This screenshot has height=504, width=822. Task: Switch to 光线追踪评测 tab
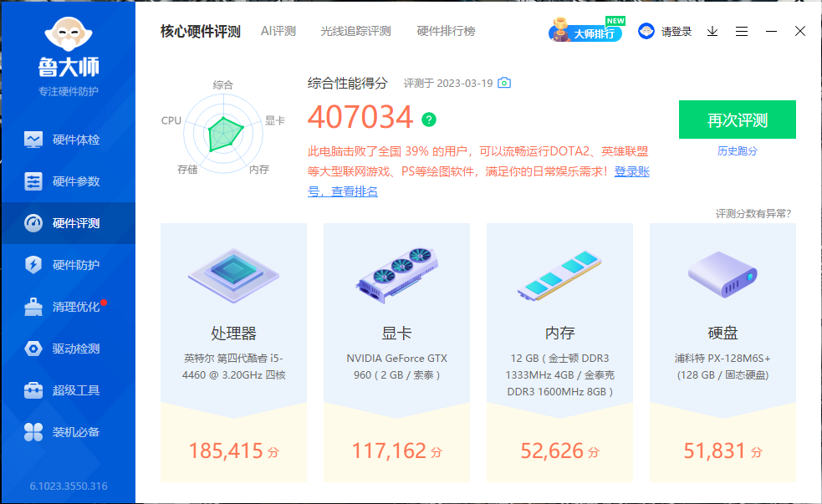coord(355,32)
